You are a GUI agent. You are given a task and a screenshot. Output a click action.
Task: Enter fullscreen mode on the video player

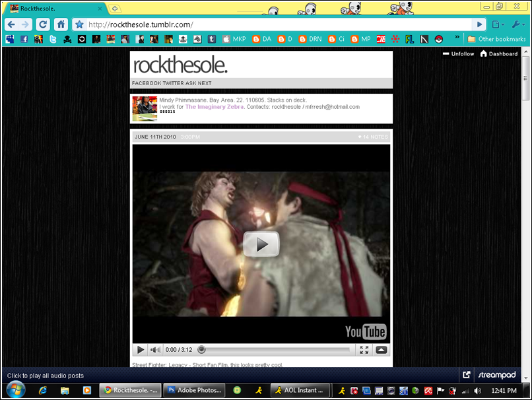(364, 350)
